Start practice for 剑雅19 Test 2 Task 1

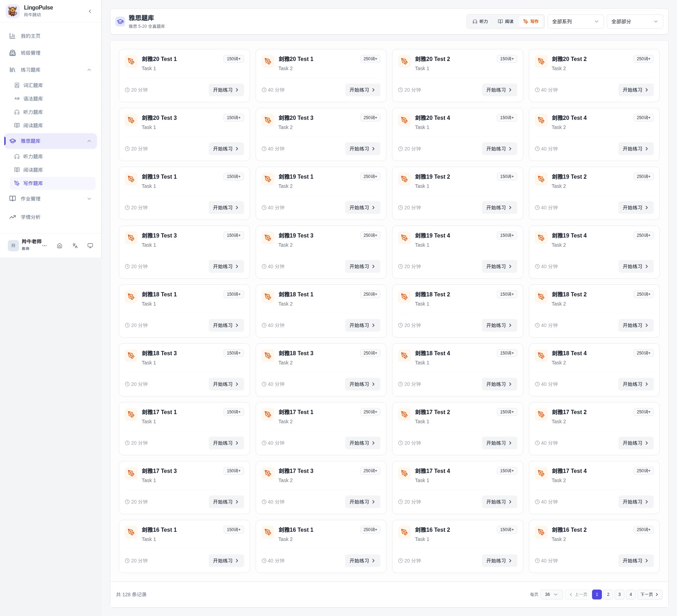pyautogui.click(x=499, y=208)
